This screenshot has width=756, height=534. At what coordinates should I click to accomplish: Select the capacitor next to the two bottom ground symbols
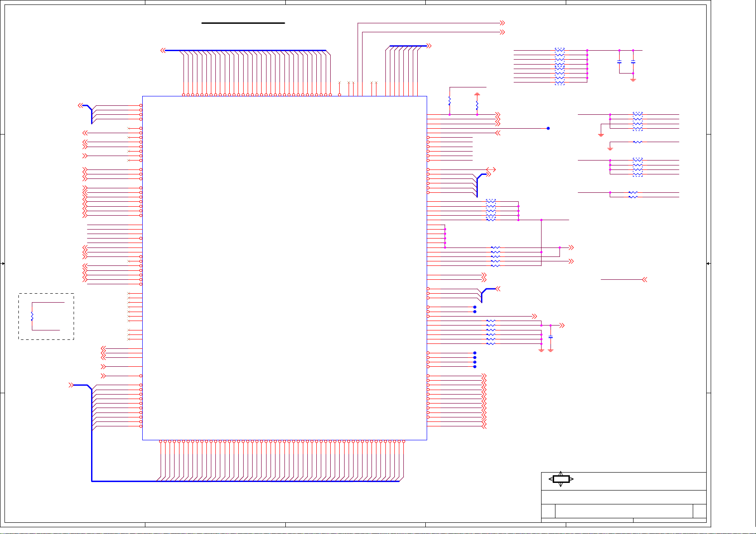pyautogui.click(x=551, y=337)
